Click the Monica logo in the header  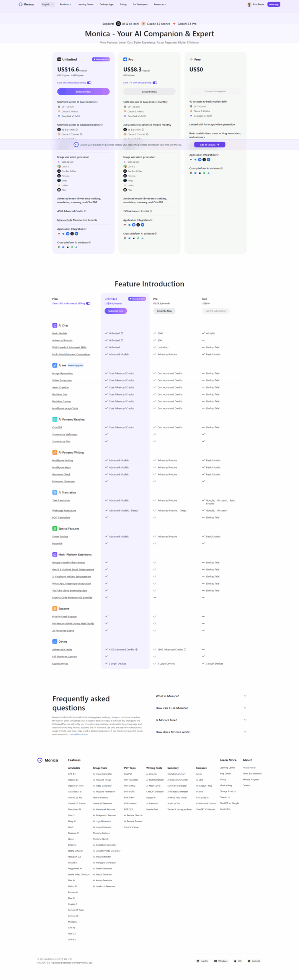26,5
